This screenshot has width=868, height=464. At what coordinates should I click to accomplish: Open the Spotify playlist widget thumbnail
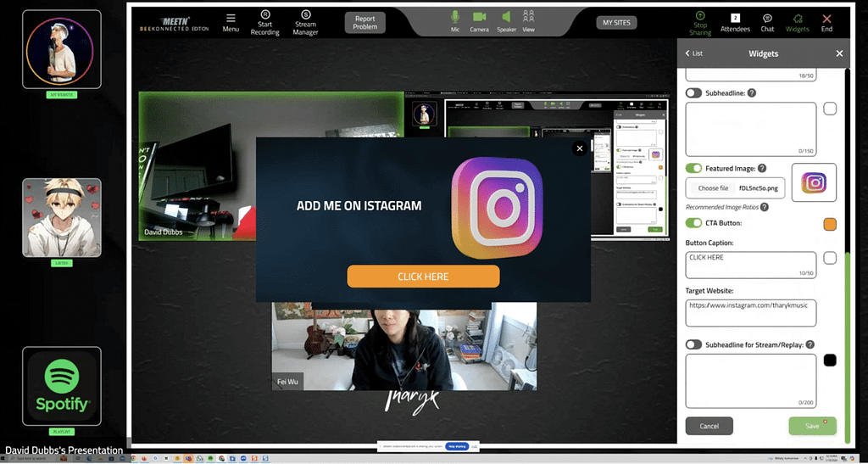62,386
